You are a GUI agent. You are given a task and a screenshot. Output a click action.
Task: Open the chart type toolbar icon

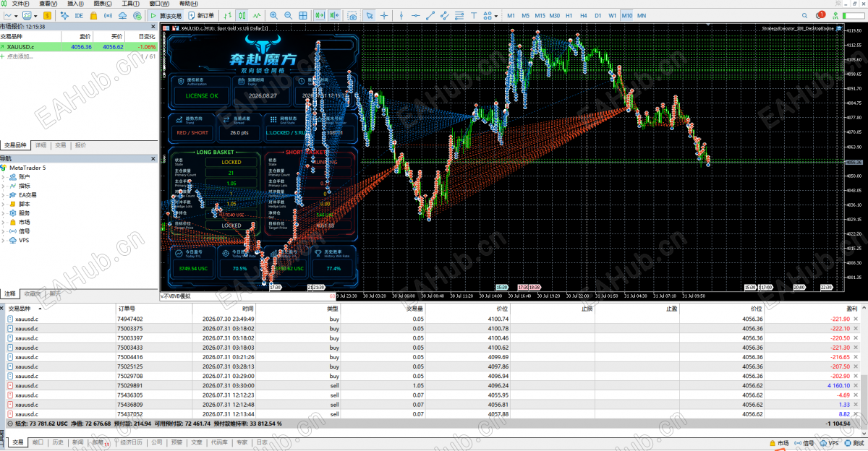pos(8,15)
